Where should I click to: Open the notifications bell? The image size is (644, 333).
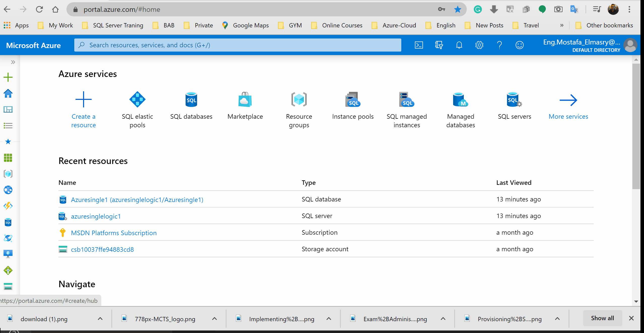point(459,45)
